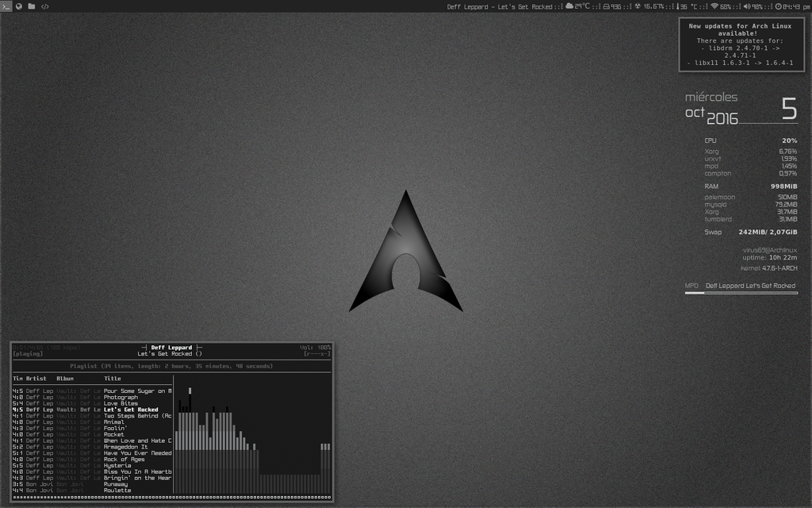Click the audio spectrum visualizer
The image size is (812, 508).
(x=253, y=440)
